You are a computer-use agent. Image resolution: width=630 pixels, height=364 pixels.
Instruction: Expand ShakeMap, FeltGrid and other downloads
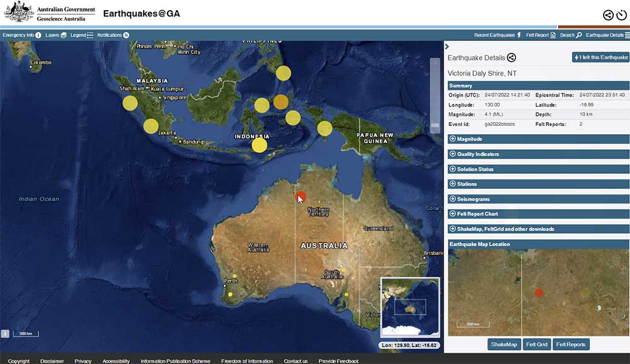(x=539, y=229)
